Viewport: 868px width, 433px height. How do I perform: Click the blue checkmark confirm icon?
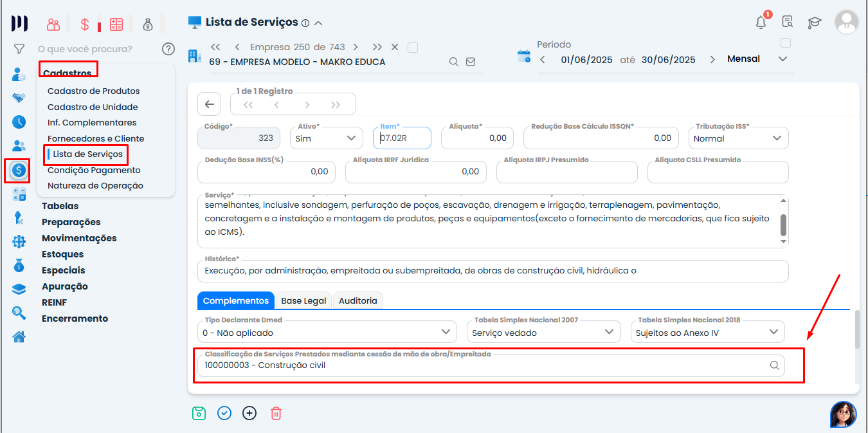click(224, 413)
